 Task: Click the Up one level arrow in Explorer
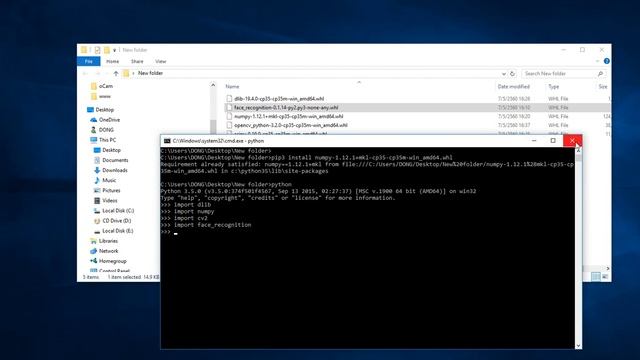click(x=116, y=73)
